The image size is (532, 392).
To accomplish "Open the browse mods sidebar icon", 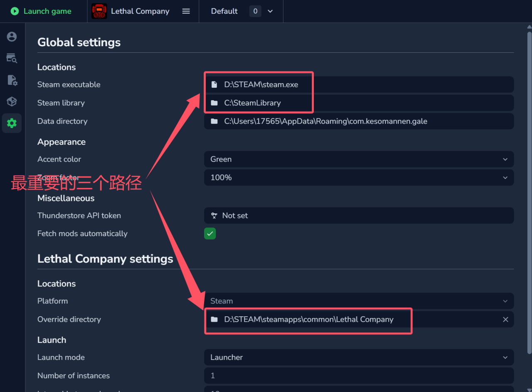I will pos(12,58).
